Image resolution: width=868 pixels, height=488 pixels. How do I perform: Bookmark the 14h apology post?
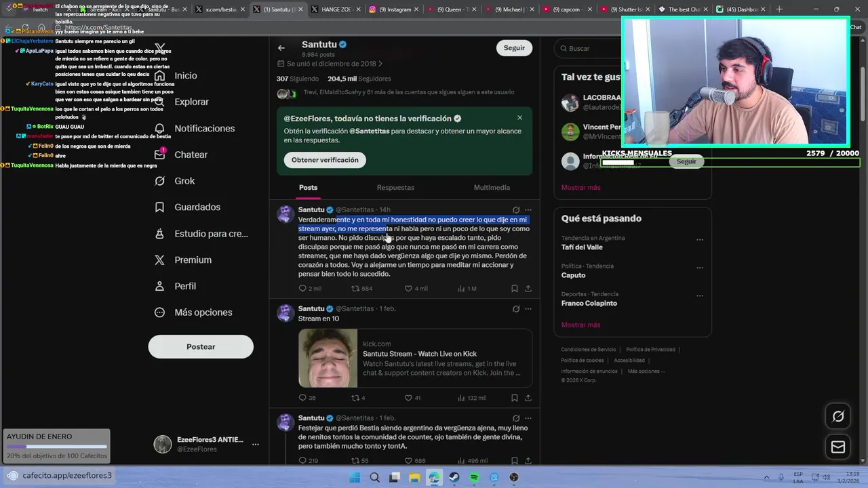tap(515, 288)
